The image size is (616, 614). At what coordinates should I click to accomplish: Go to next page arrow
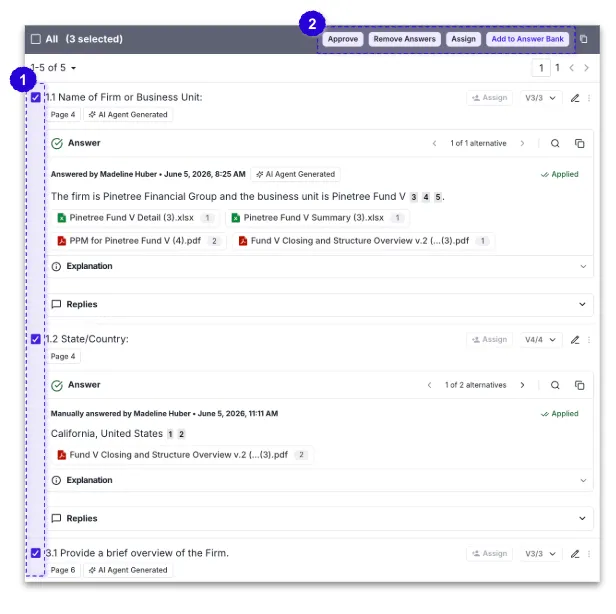(x=587, y=68)
